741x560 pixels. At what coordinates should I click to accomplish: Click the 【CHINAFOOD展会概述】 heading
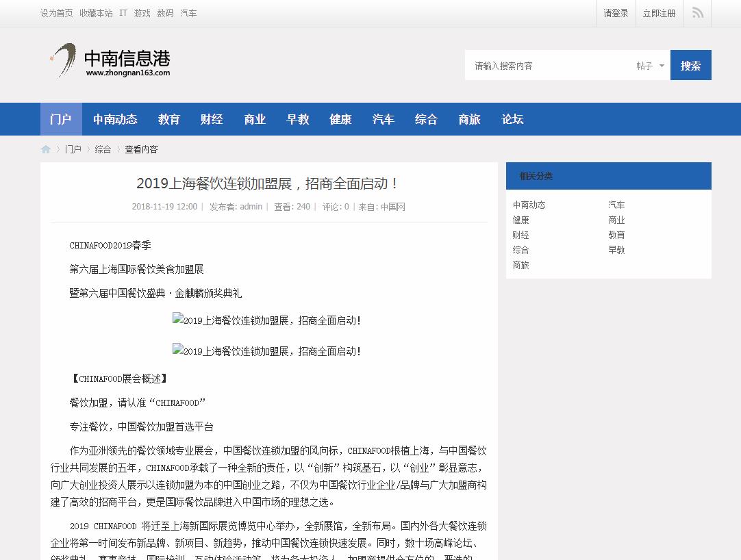(118, 379)
